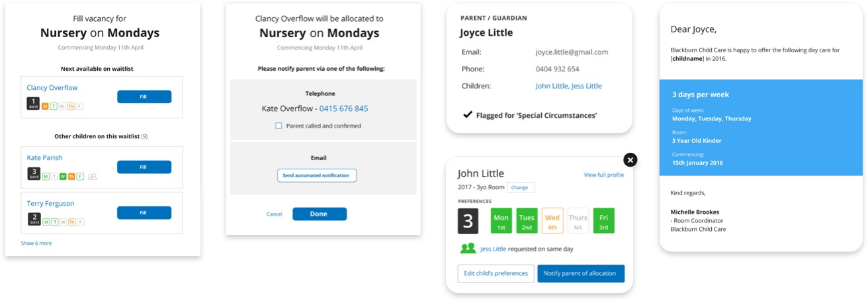Click Kate Parish's 3 days badge

(33, 174)
